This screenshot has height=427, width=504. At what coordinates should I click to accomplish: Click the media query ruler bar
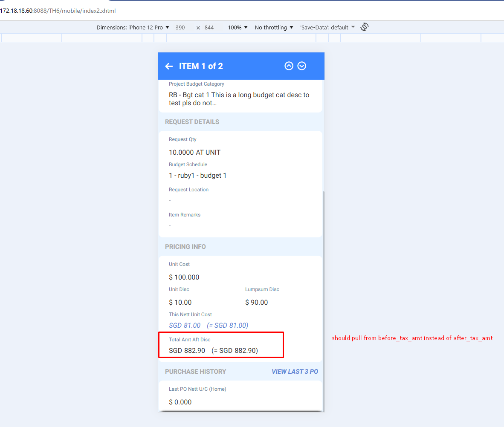252,38
